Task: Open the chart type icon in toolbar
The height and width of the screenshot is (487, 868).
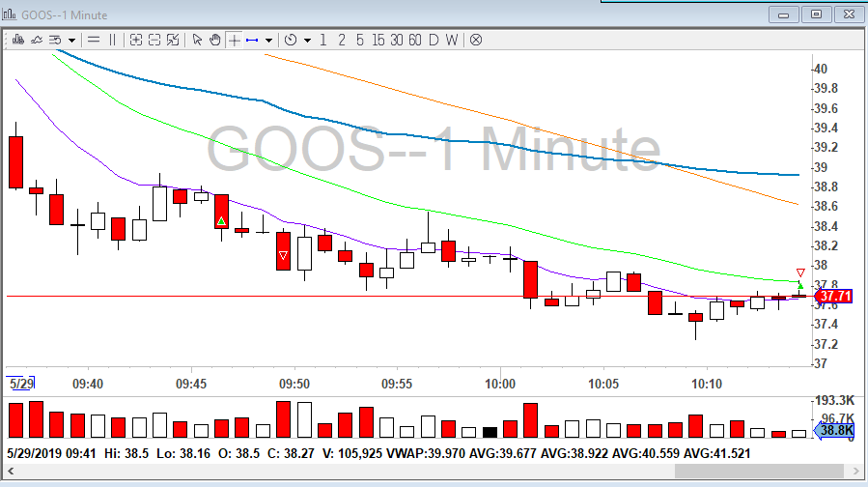Action: [18, 40]
